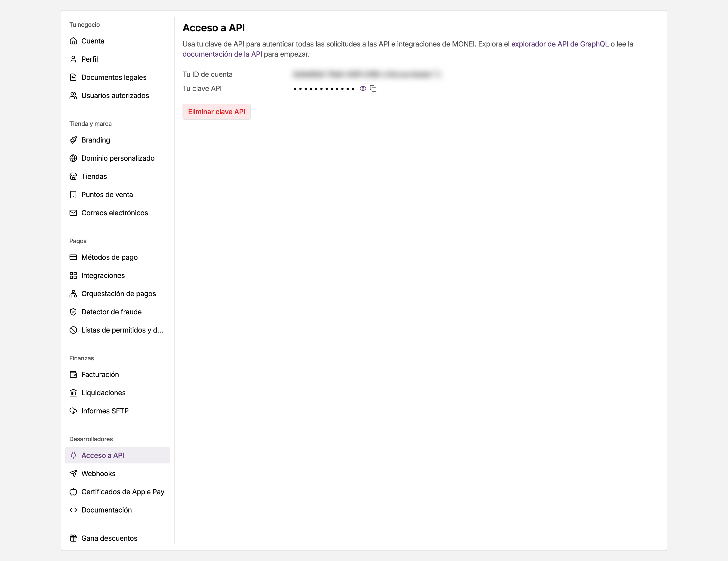Click the Pagos section header
The image size is (728, 561).
[78, 241]
